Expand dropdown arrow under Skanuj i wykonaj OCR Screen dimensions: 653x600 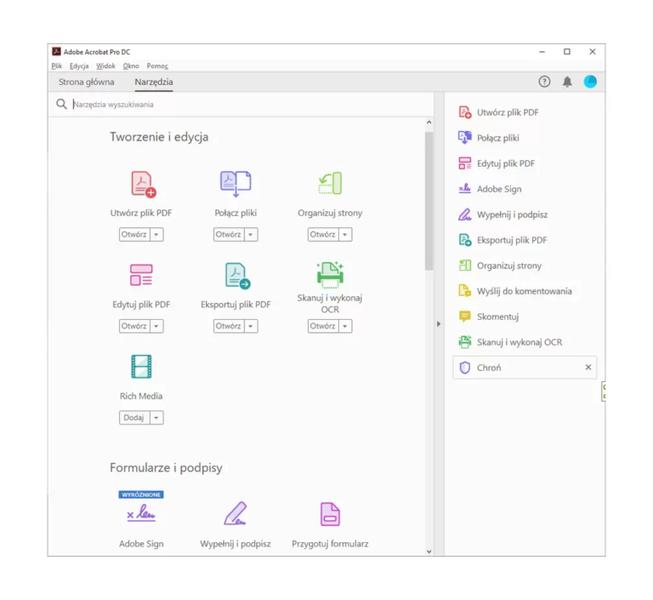[x=345, y=326]
